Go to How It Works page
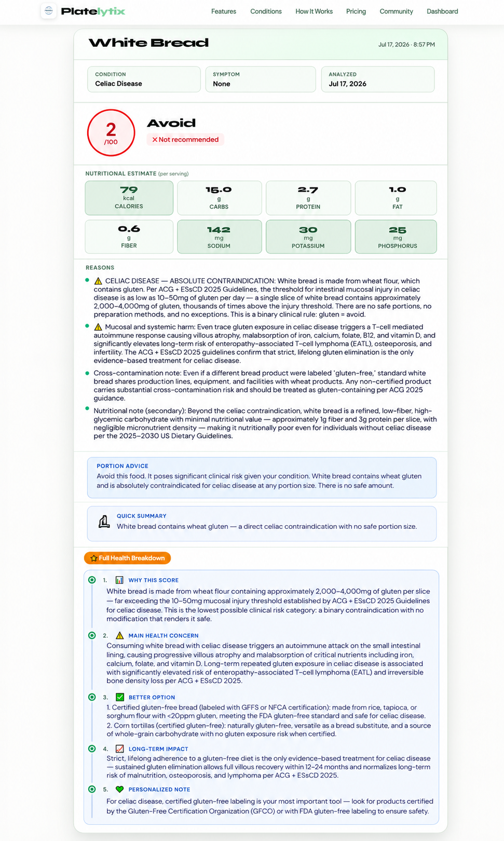 314,11
